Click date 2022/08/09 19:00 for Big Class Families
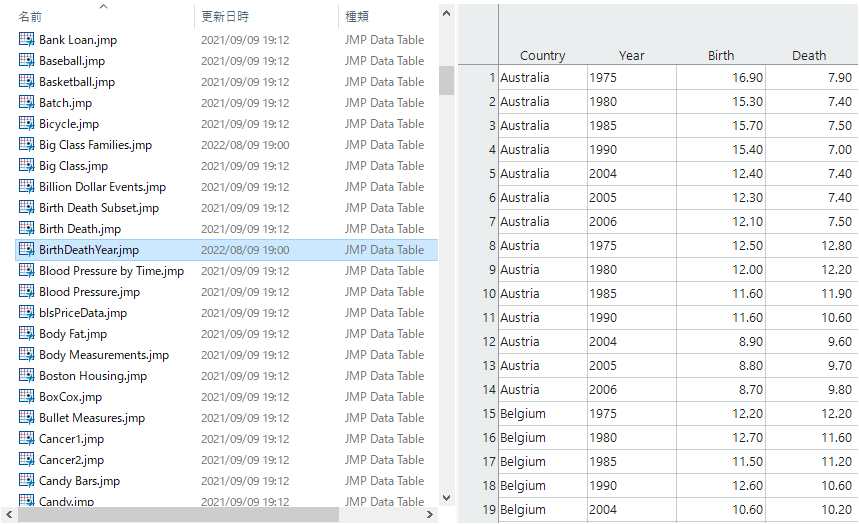Image resolution: width=859 pixels, height=524 pixels. (245, 145)
